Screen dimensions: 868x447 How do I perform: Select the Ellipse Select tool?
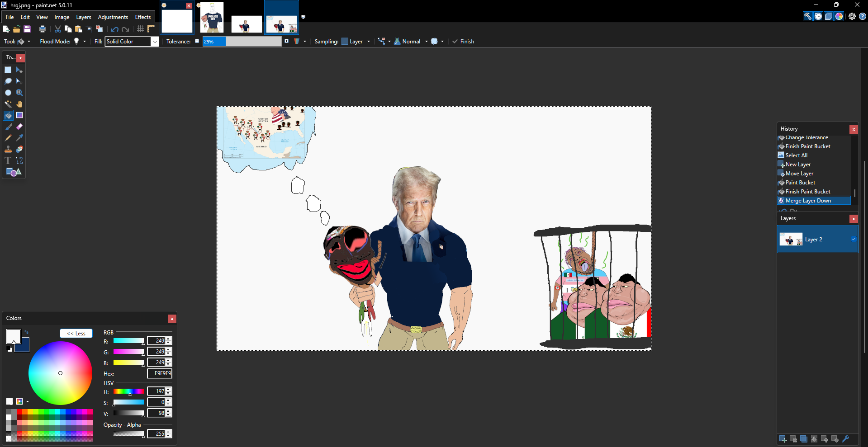(8, 93)
